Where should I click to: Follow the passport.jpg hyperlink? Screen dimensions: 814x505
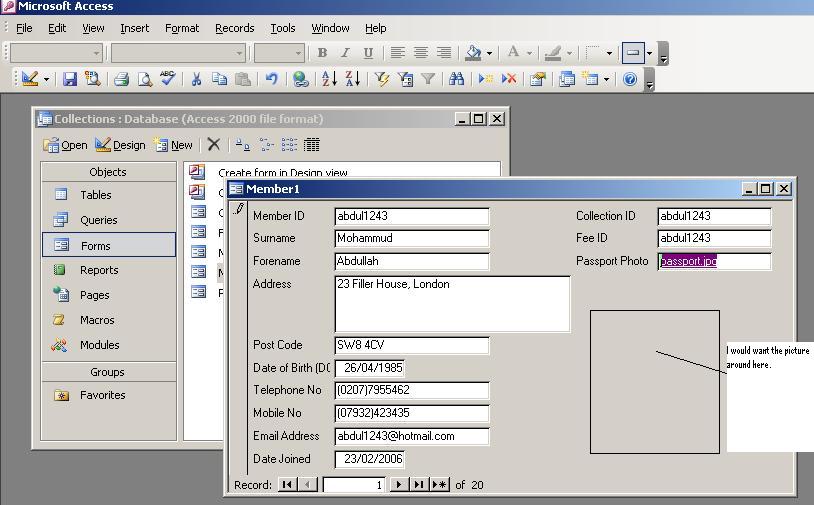pos(688,261)
